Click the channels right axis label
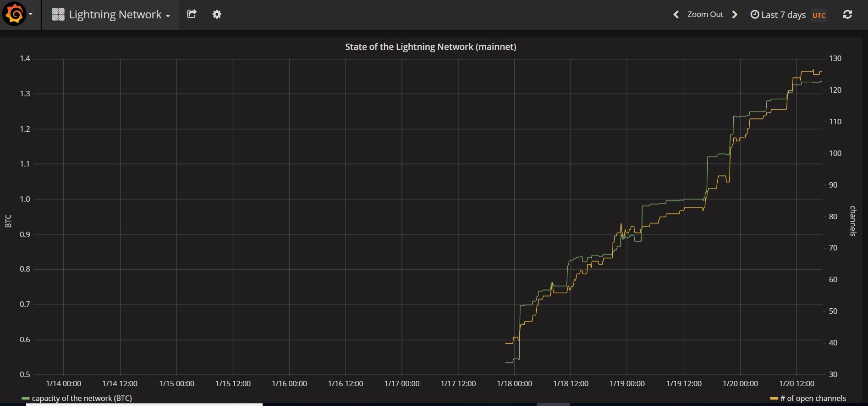Screen dimensions: 868x406 coord(853,221)
